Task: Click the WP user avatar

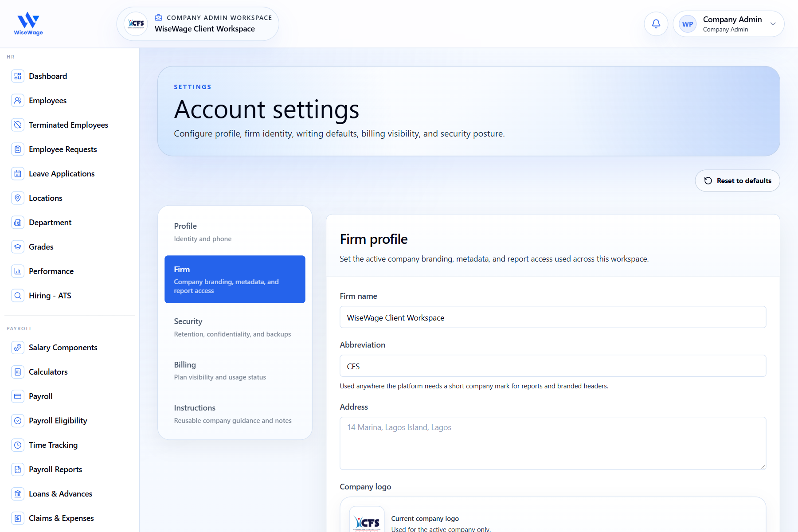Action: click(x=688, y=24)
